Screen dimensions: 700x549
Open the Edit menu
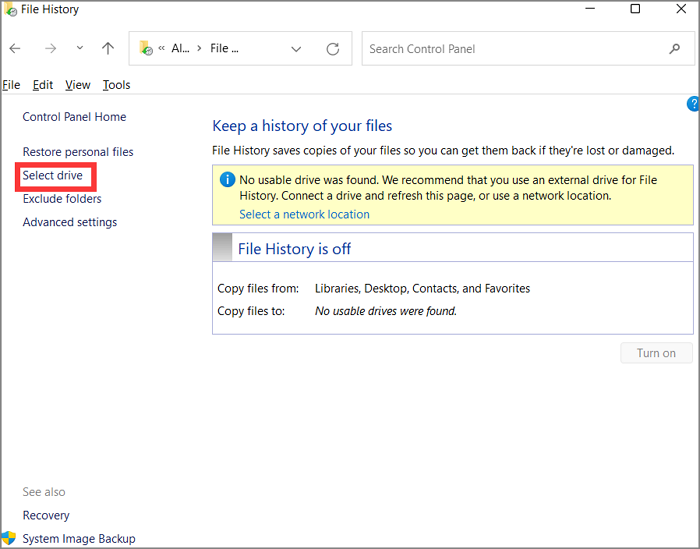43,85
